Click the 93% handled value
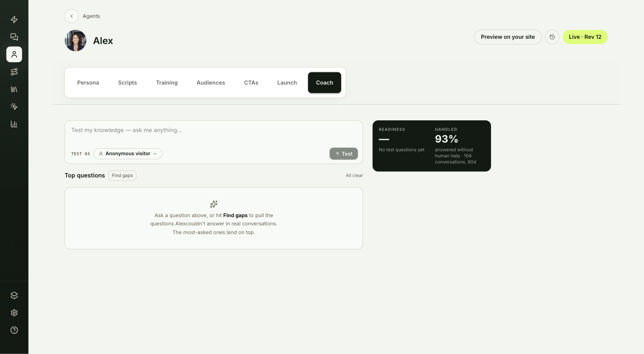The width and height of the screenshot is (644, 354). click(x=447, y=139)
